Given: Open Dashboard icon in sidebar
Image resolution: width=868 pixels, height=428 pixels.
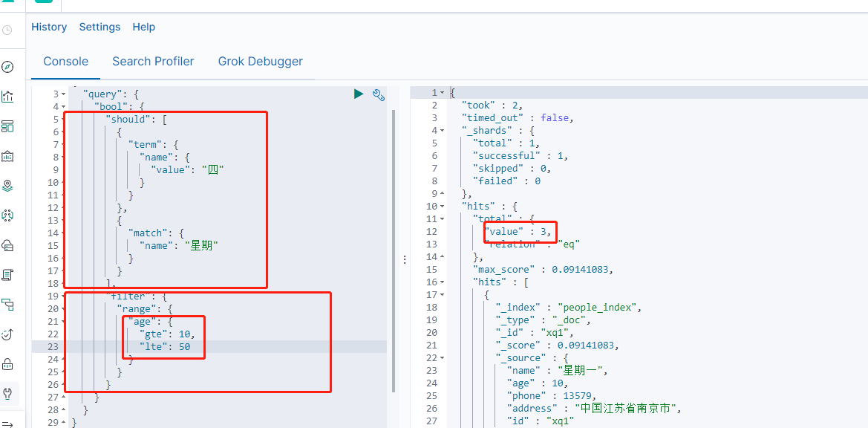Looking at the screenshot, I should coord(7,126).
